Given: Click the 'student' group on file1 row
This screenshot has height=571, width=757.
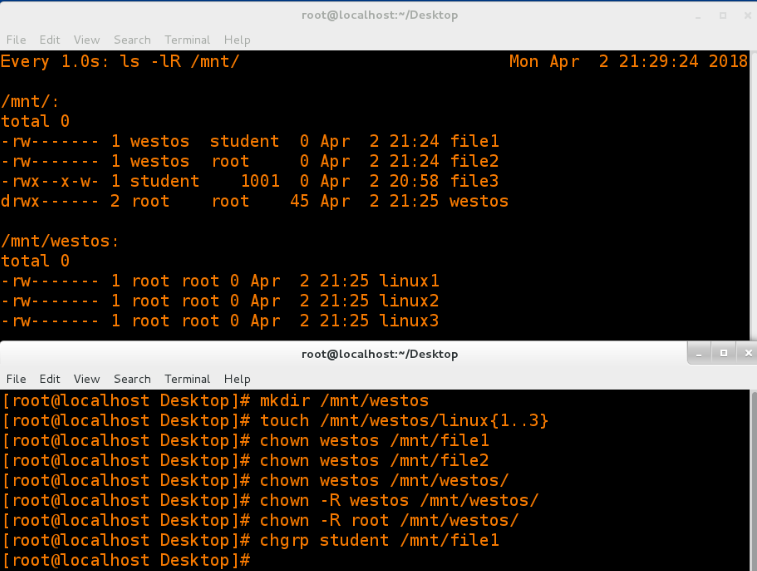Looking at the screenshot, I should click(244, 141).
